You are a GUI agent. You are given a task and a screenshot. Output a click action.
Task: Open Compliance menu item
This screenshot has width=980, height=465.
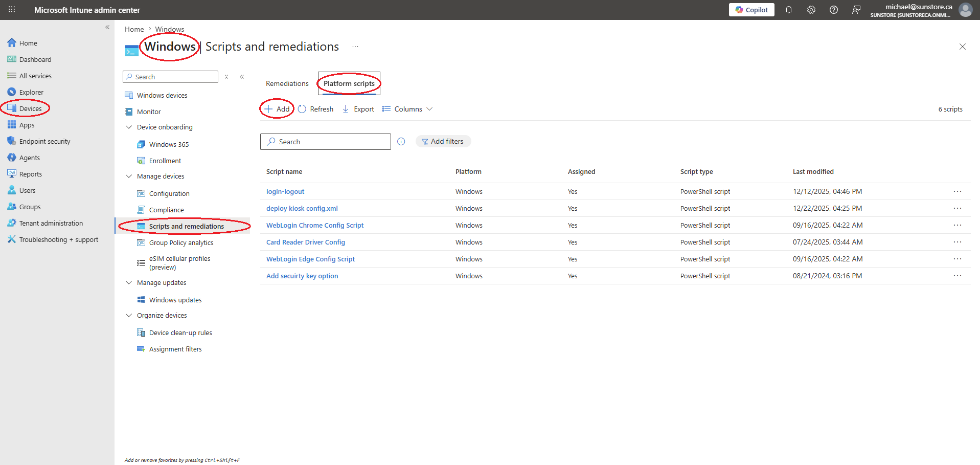point(166,210)
